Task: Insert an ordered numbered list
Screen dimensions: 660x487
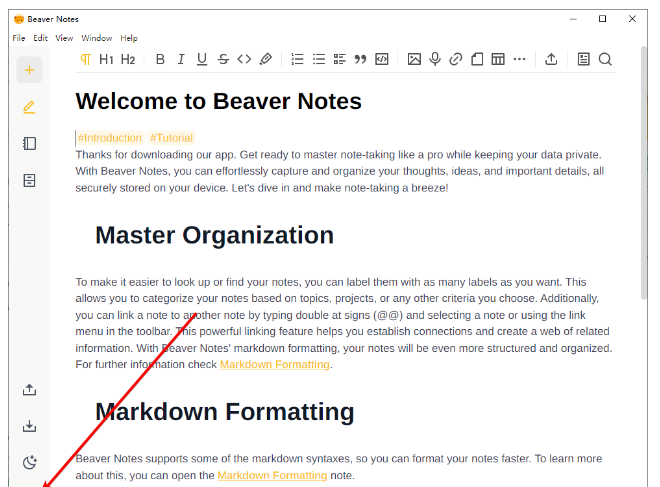Action: (297, 59)
